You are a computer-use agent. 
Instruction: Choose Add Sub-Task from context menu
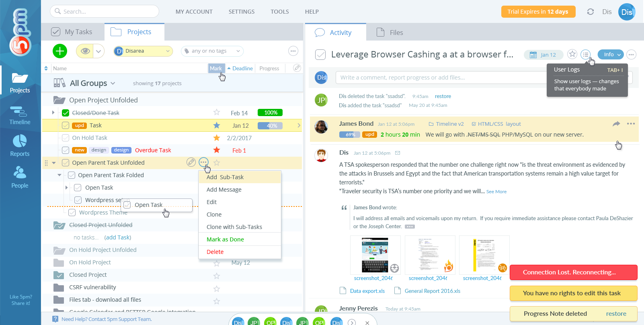pos(240,177)
